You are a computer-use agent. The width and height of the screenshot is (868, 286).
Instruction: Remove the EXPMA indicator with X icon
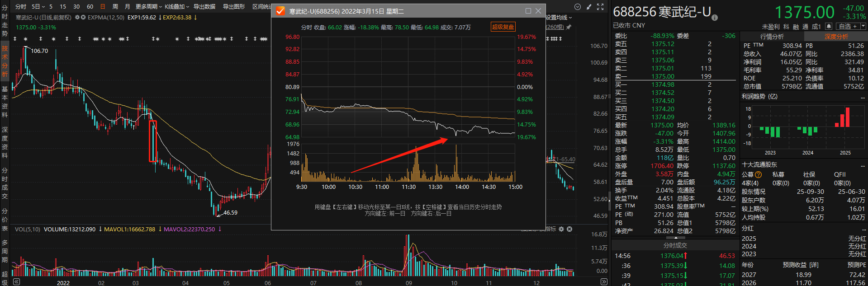(x=83, y=18)
